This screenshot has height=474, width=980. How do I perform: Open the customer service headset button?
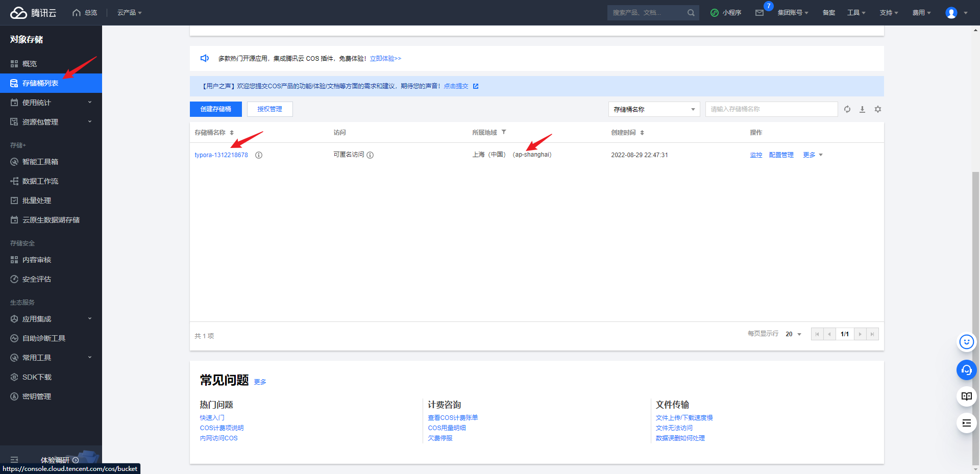click(967, 370)
